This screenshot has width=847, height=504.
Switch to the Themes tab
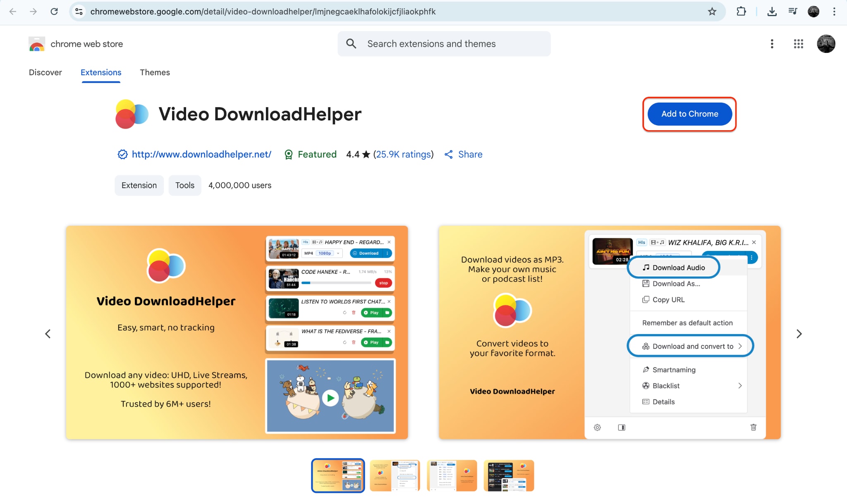click(155, 72)
